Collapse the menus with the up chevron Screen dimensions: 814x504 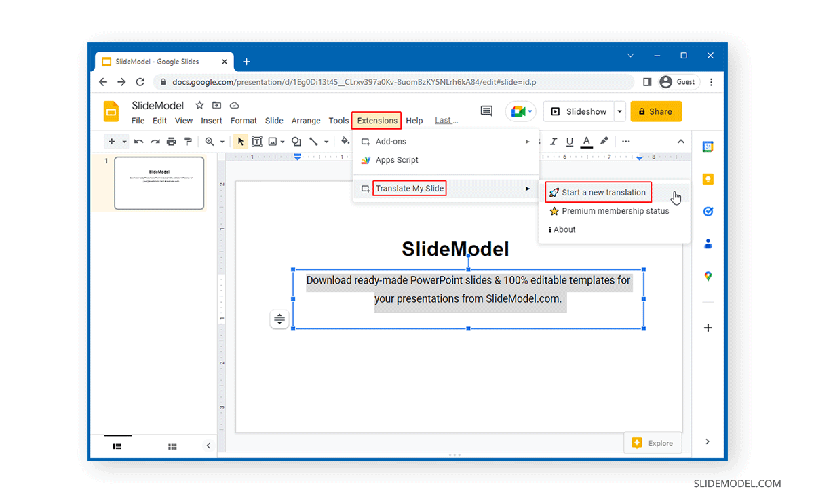coord(681,142)
